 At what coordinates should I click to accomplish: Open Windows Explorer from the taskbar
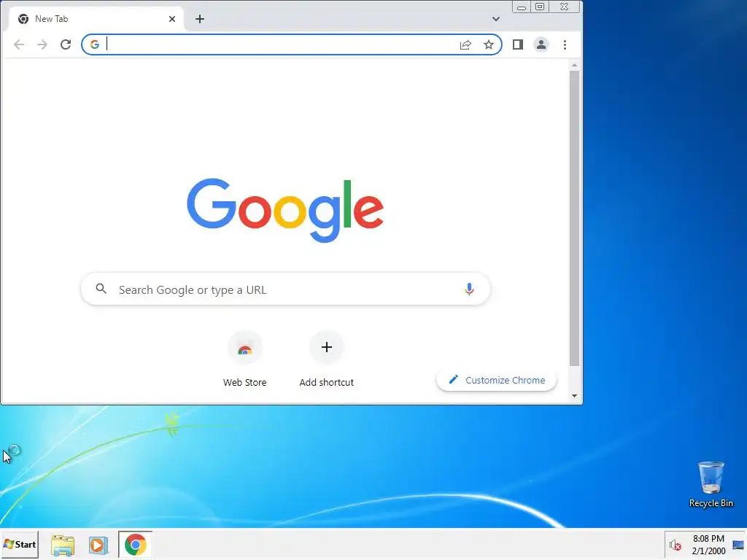click(x=63, y=545)
